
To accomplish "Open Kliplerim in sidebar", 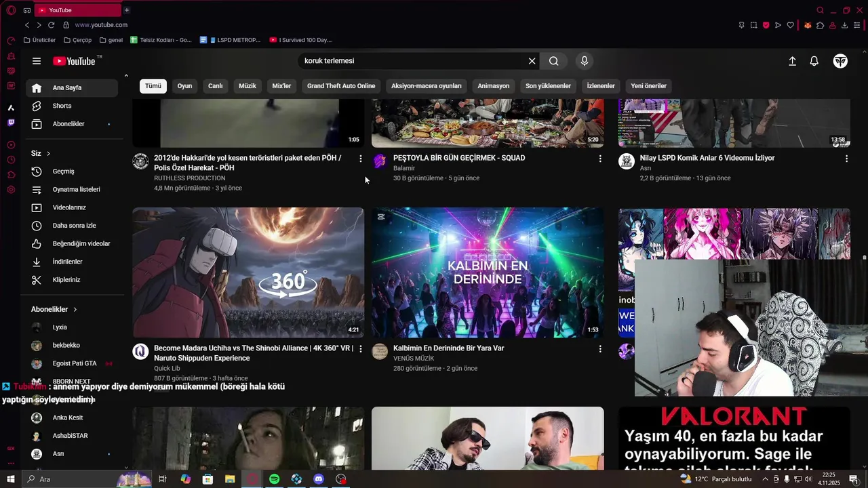I will [x=72, y=280].
